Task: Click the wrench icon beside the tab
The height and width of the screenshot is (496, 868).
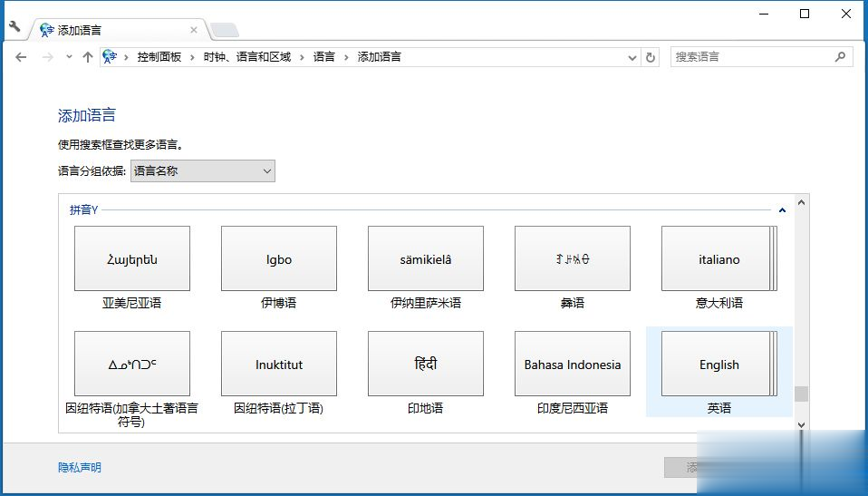Action: click(14, 26)
